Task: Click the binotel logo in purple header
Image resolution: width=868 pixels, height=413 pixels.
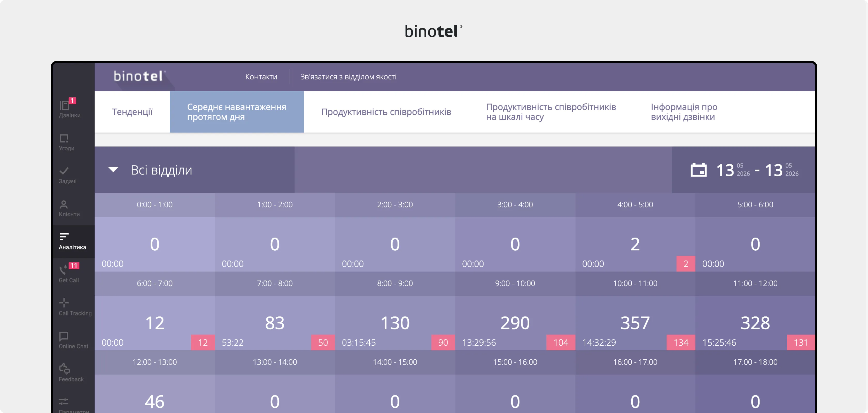Action: [139, 76]
